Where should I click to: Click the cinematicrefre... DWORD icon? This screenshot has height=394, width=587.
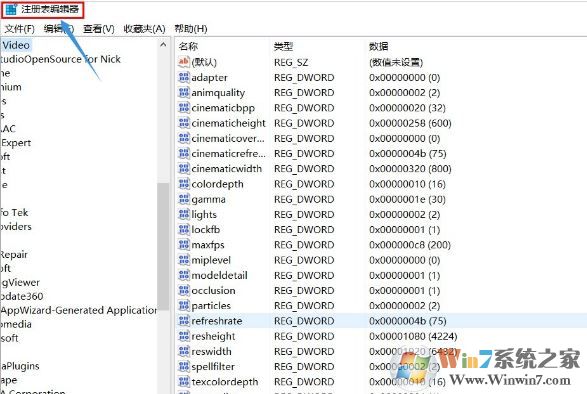click(x=183, y=154)
